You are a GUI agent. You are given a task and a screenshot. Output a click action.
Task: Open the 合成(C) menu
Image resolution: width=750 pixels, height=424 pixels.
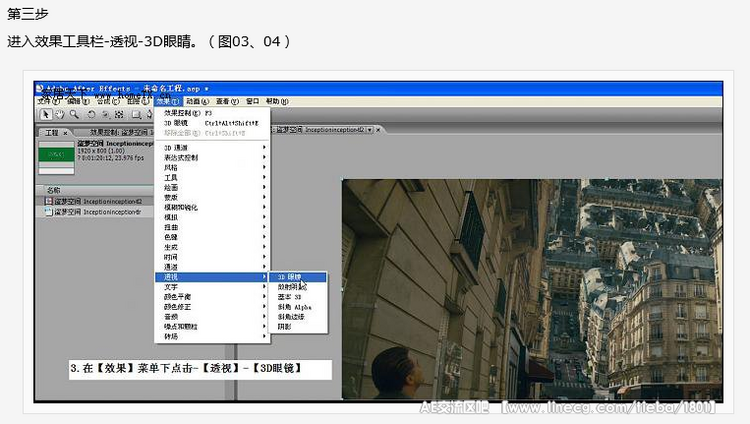coord(108,101)
